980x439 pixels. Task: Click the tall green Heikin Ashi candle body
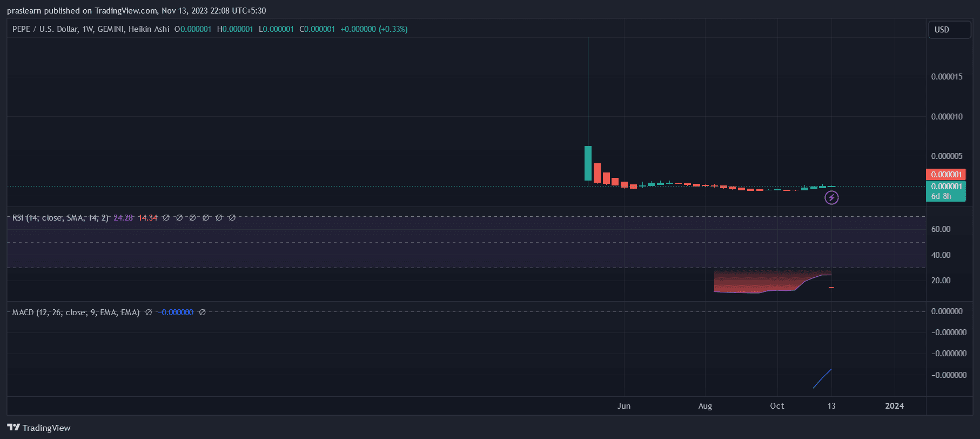pyautogui.click(x=588, y=163)
